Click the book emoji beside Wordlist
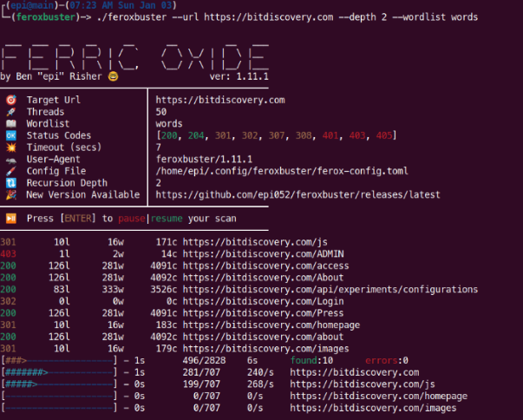 (11, 124)
